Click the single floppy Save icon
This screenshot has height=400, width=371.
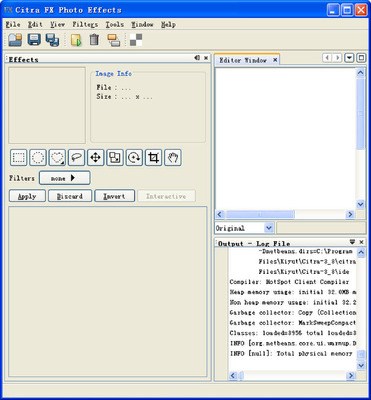point(34,40)
